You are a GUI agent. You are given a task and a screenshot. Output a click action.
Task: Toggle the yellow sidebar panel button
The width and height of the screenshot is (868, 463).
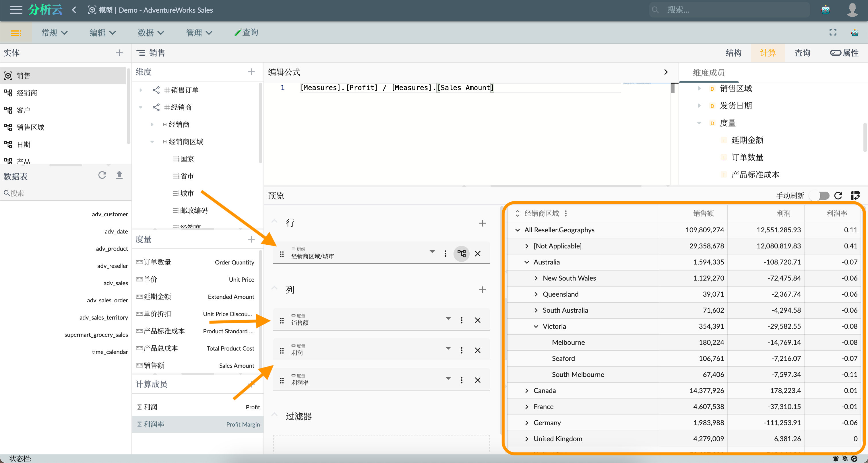point(16,33)
